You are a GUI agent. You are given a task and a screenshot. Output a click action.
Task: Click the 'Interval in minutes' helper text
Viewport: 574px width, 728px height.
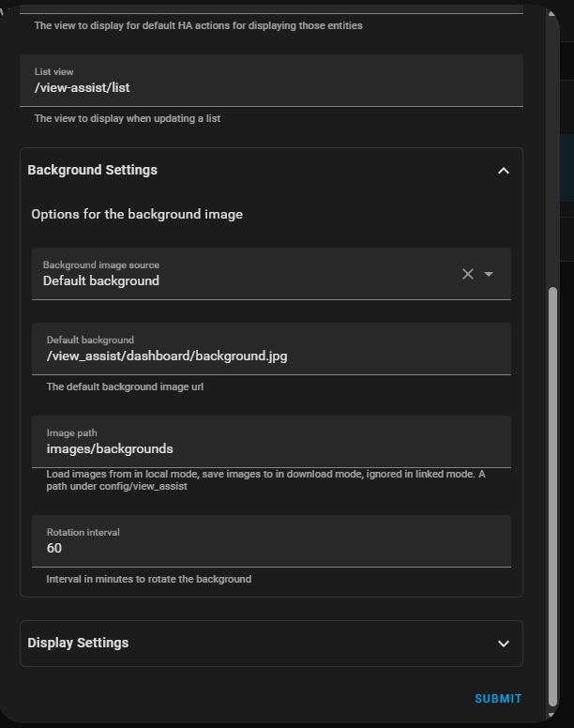tap(149, 579)
